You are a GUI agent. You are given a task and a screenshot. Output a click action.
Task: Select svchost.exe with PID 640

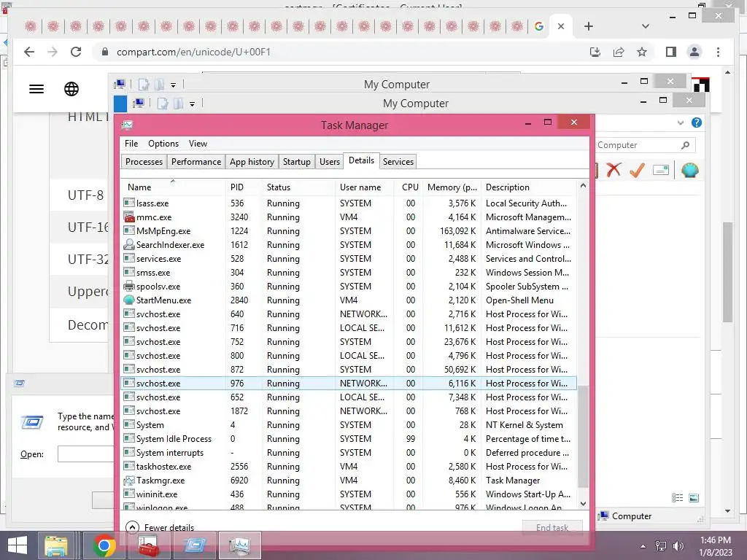click(348, 314)
